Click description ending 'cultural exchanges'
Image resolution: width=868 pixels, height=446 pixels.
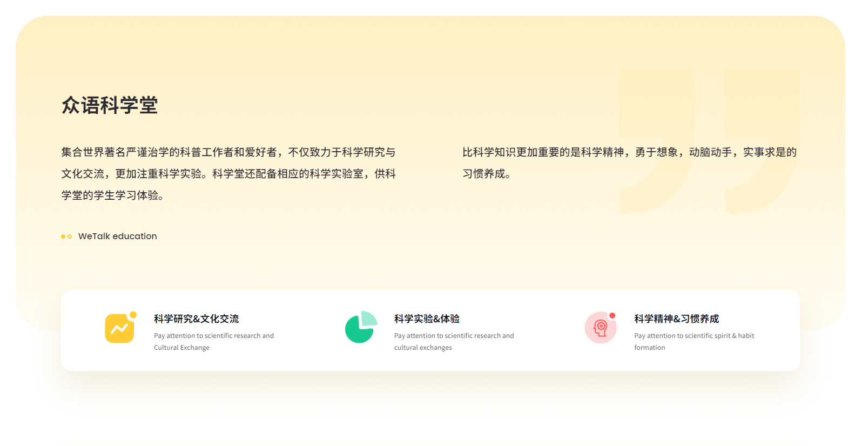[x=454, y=341]
